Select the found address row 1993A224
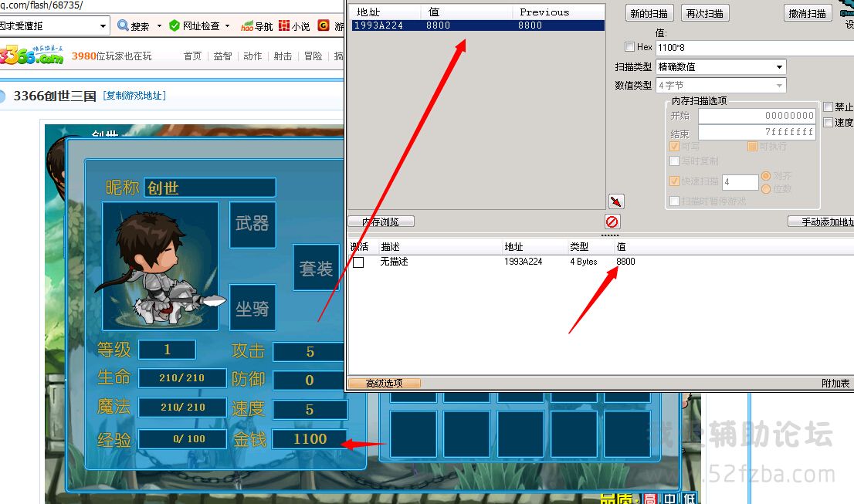The height and width of the screenshot is (504, 854). pos(478,25)
